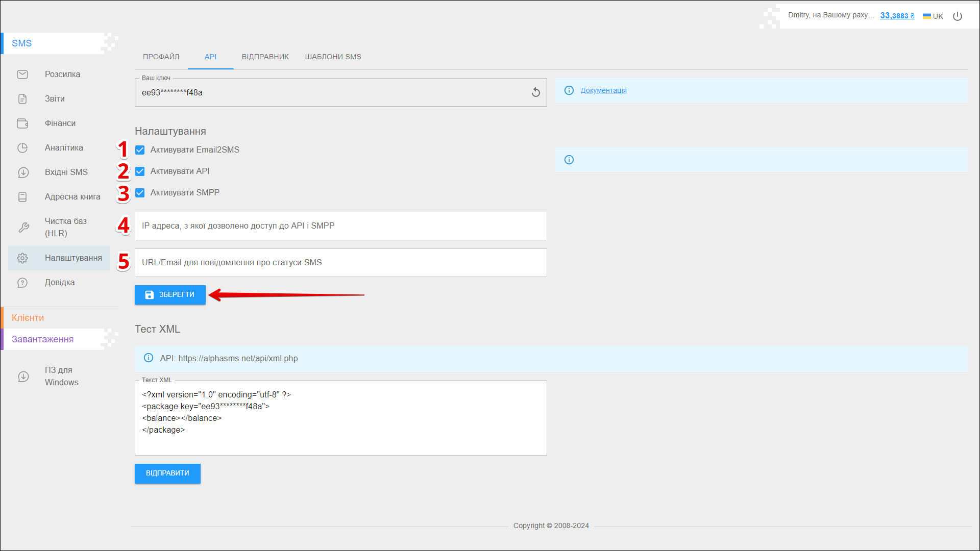980x551 pixels.
Task: Click the regenerate API key icon
Action: [x=535, y=92]
